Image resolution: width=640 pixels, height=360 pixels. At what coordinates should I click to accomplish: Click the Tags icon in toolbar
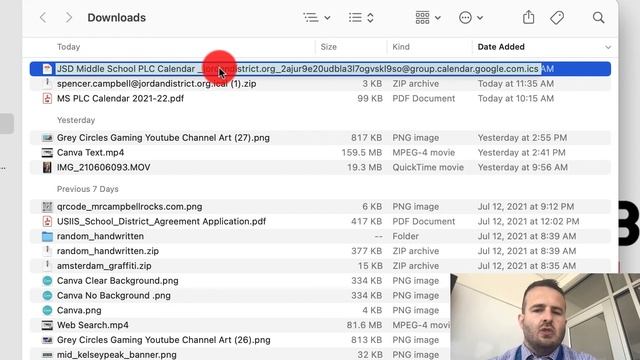[557, 18]
